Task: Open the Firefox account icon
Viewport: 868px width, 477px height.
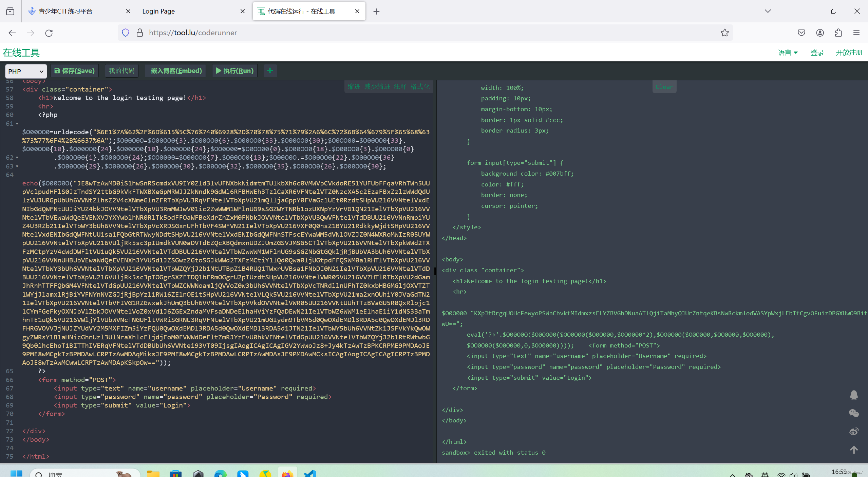Action: pos(819,33)
